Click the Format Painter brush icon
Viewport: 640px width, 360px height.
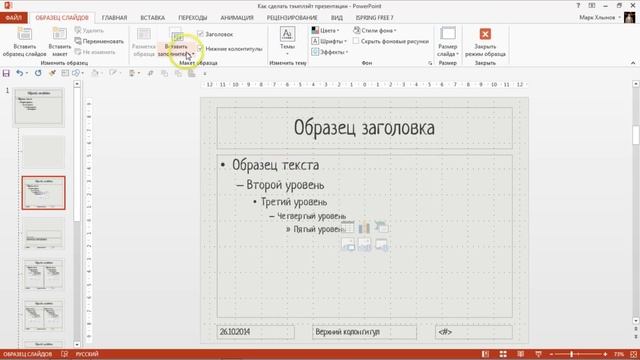pyautogui.click(x=52, y=73)
